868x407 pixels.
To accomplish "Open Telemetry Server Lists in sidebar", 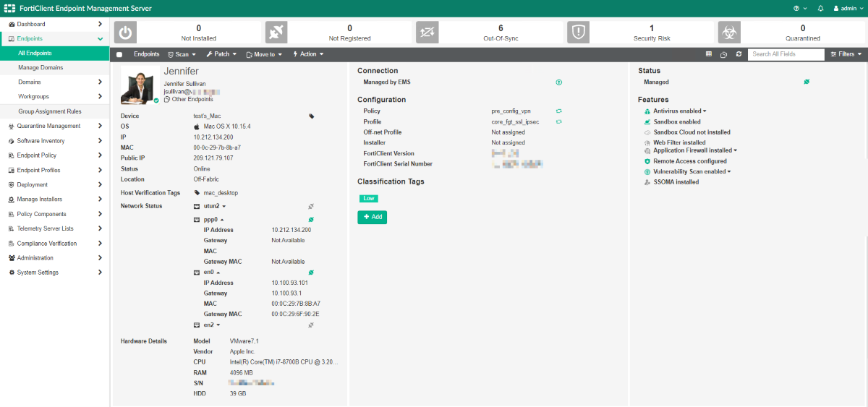I will 54,228.
